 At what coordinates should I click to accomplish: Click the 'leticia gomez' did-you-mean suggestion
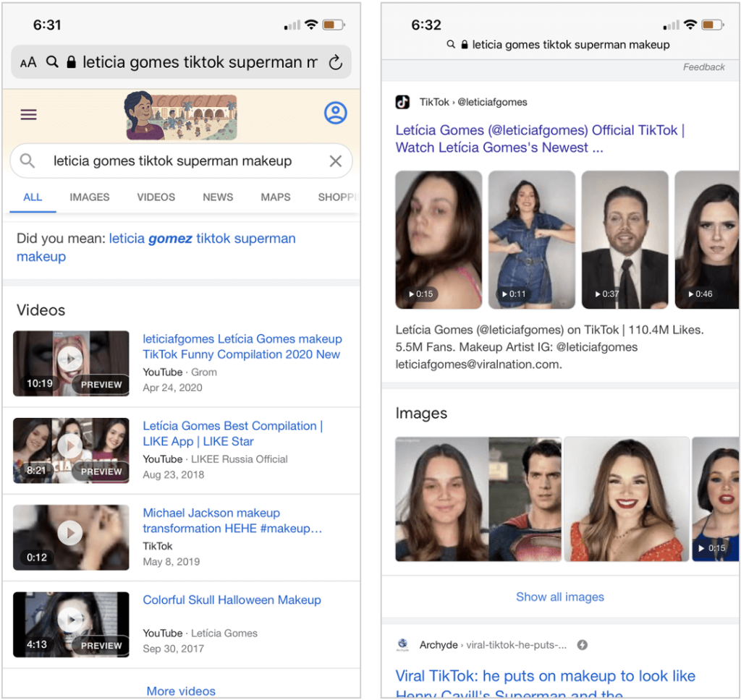(x=156, y=247)
